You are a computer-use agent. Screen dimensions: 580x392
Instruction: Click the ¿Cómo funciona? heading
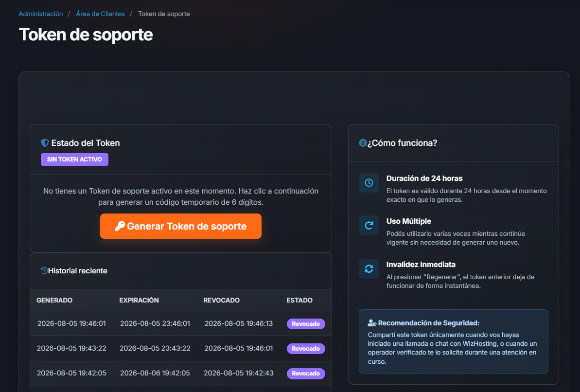(x=402, y=143)
